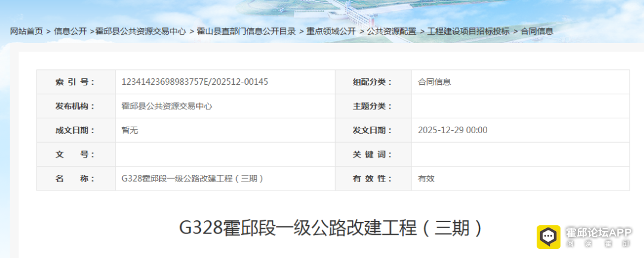Click the publish date 2025-12-29 00:00
Viewport: 644px width, 258px height.
(x=453, y=130)
